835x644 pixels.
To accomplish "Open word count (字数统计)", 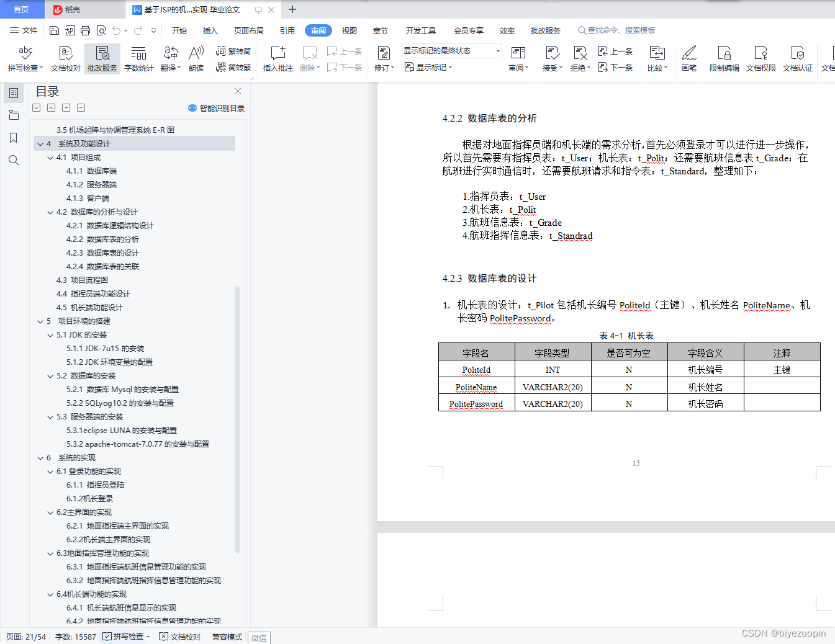I will pos(138,59).
